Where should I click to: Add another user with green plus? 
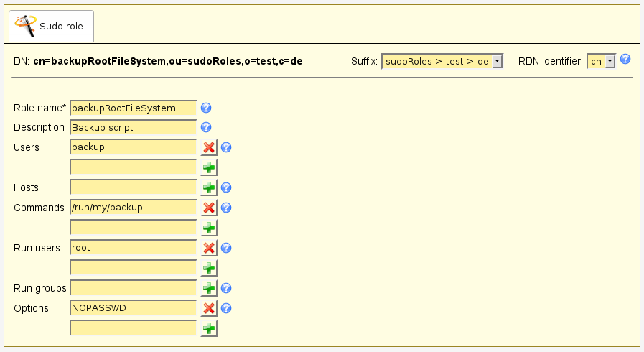coord(209,167)
